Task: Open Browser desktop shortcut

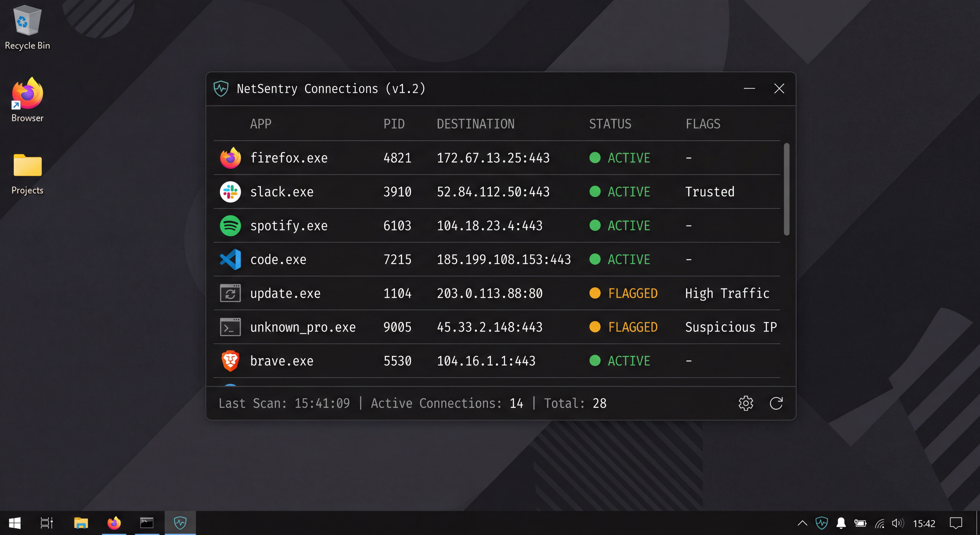Action: pos(27,100)
